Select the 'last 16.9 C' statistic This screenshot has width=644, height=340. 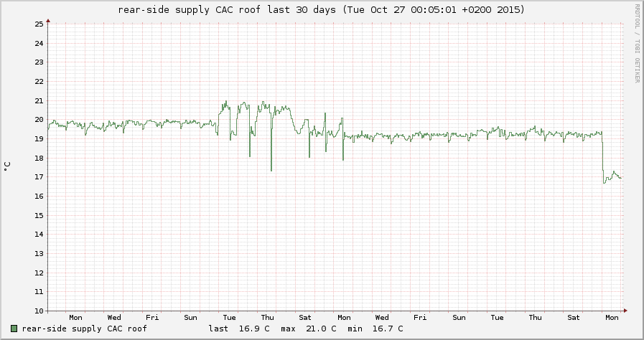(x=239, y=329)
